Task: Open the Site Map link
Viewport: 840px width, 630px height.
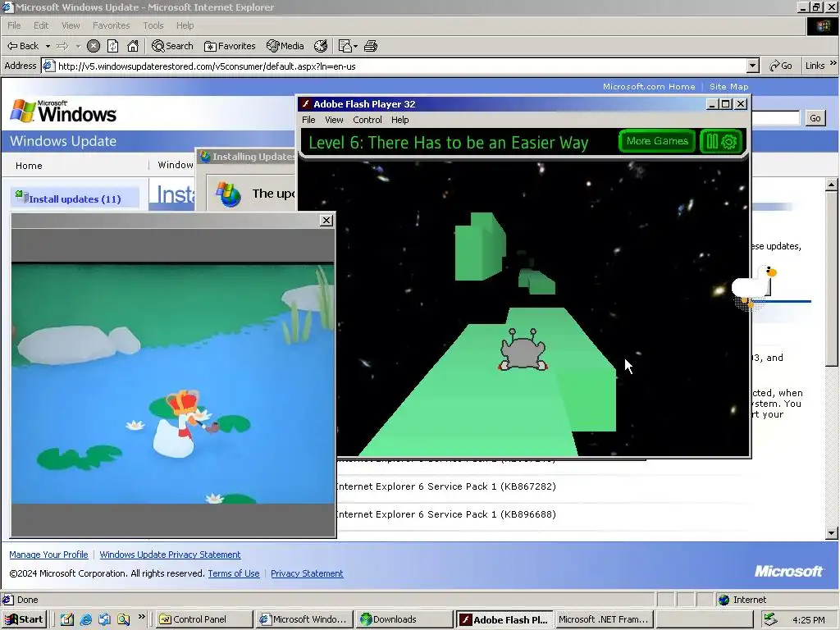Action: (728, 86)
